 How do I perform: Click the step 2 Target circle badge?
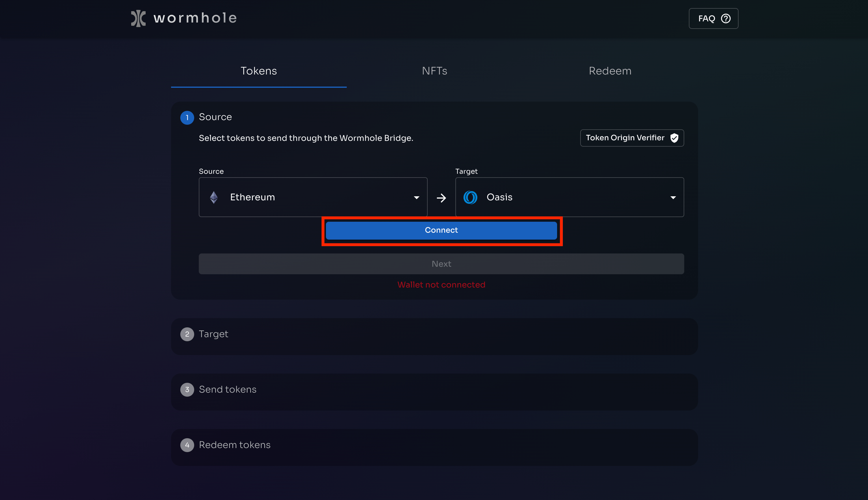(187, 334)
